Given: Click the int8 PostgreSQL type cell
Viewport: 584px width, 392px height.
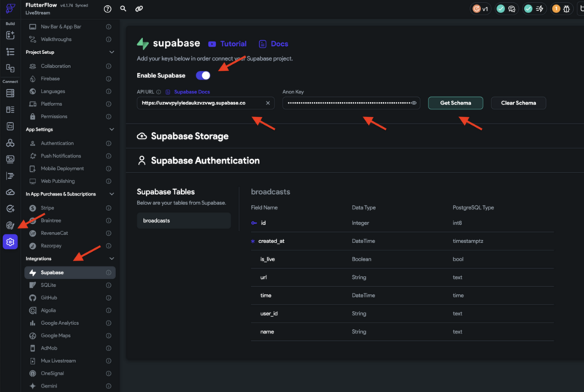Looking at the screenshot, I should click(457, 223).
